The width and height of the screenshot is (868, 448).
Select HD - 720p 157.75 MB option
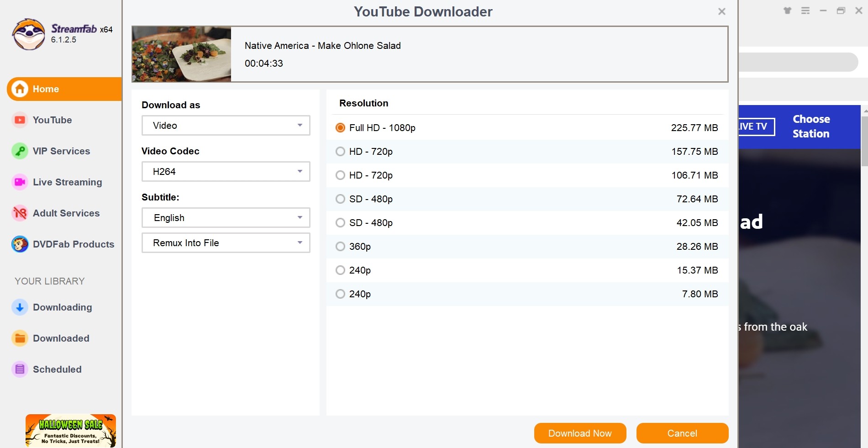click(527, 152)
